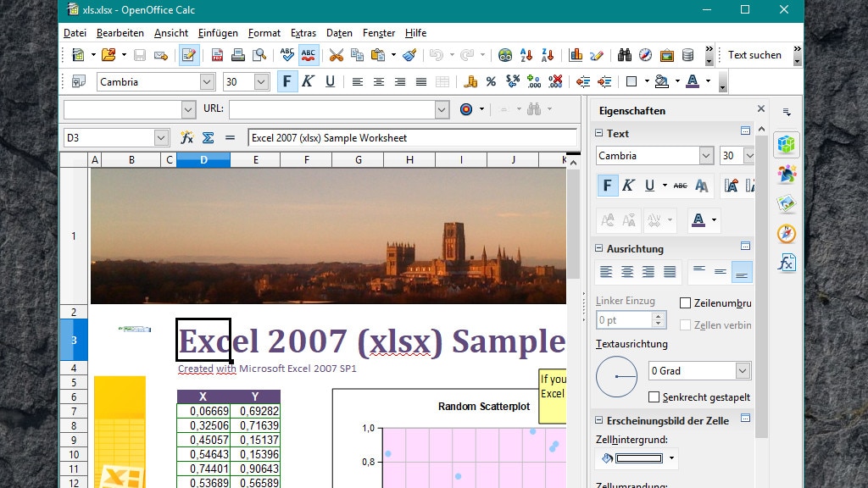Open the Cambria font name dropdown
The image size is (868, 488).
tap(708, 156)
